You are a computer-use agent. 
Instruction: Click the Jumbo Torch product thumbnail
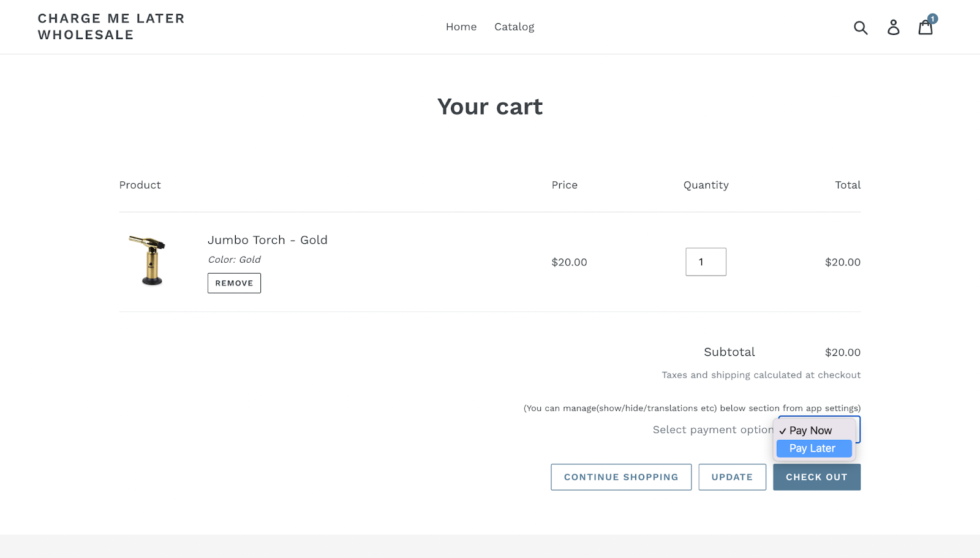pyautogui.click(x=148, y=261)
